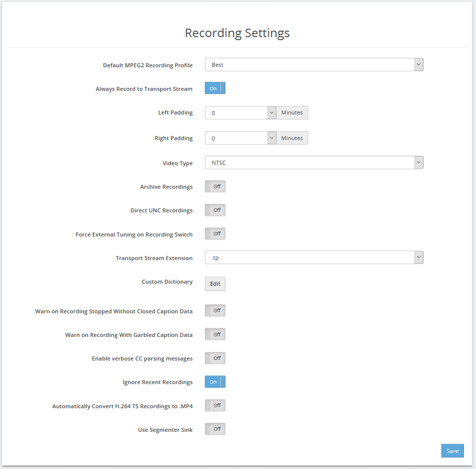Viewport: 476px width, 469px height.
Task: Turn off Ignore Recent Recordings
Action: point(215,382)
